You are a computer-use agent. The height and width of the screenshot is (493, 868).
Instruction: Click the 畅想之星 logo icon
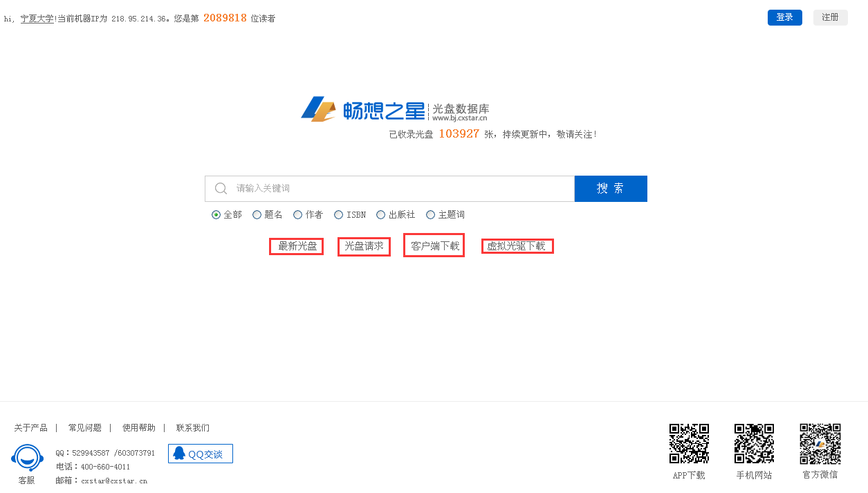pyautogui.click(x=318, y=109)
